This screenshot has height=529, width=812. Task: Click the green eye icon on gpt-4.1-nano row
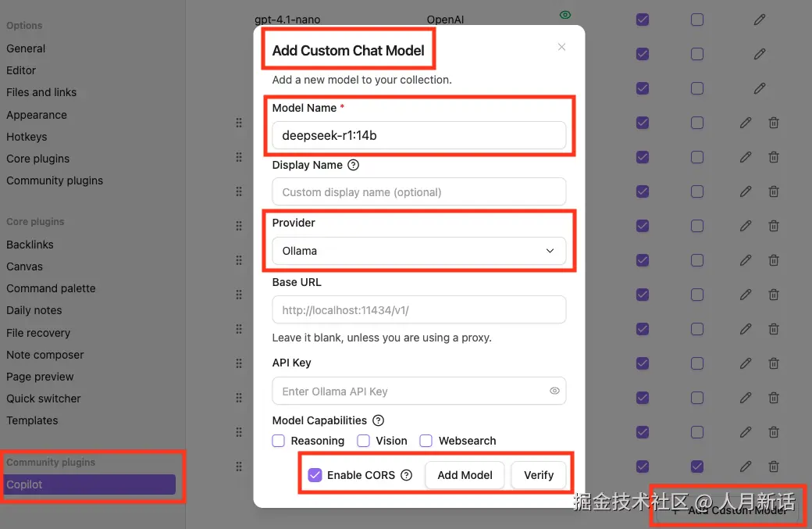pos(565,15)
